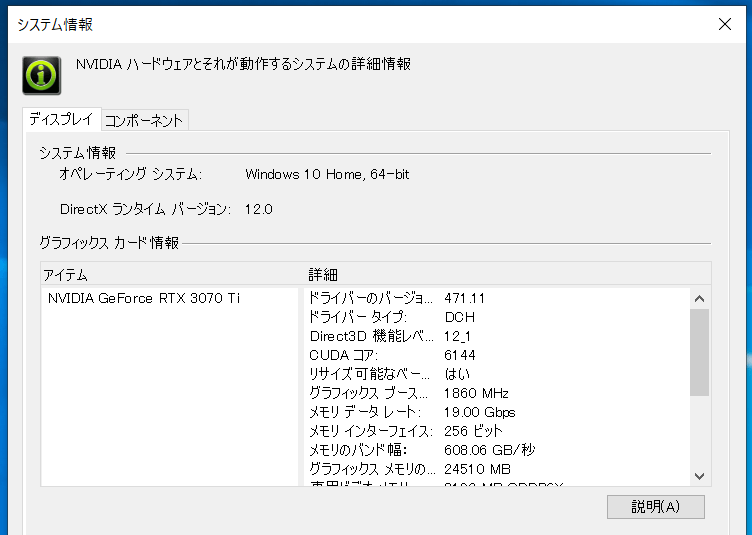Switch to the ディスプレイ tab
Screen dimensions: 752x535
pyautogui.click(x=61, y=119)
